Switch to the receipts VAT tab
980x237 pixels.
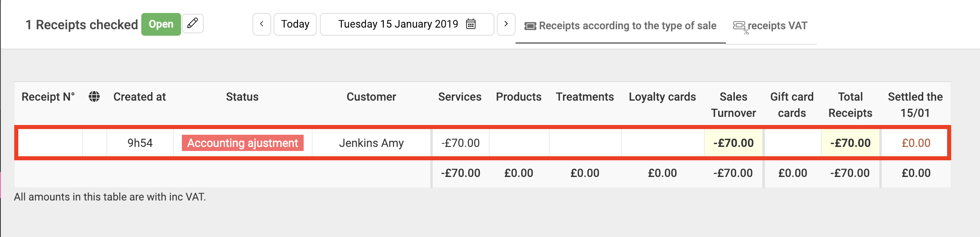[x=771, y=26]
